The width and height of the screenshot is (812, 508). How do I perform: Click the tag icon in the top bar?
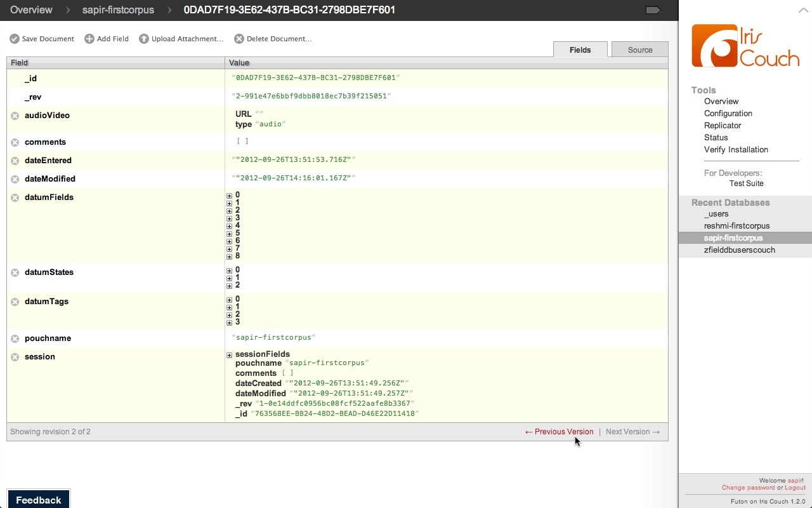point(653,10)
